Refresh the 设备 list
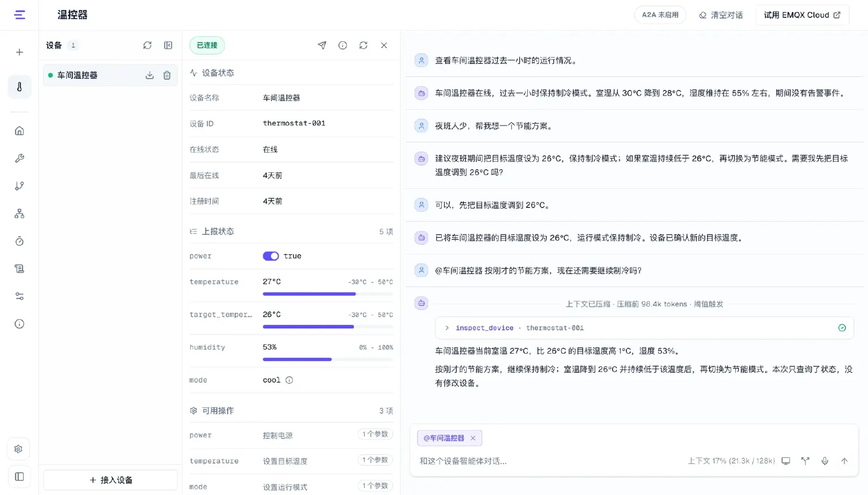The width and height of the screenshot is (868, 495). [x=147, y=45]
